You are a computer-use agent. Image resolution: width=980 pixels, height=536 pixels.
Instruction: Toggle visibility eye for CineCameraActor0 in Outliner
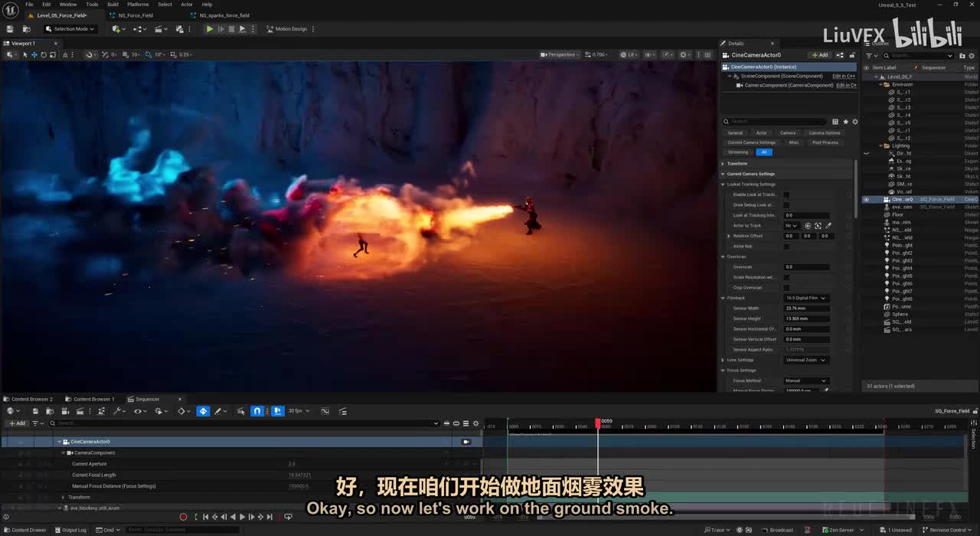pos(867,199)
